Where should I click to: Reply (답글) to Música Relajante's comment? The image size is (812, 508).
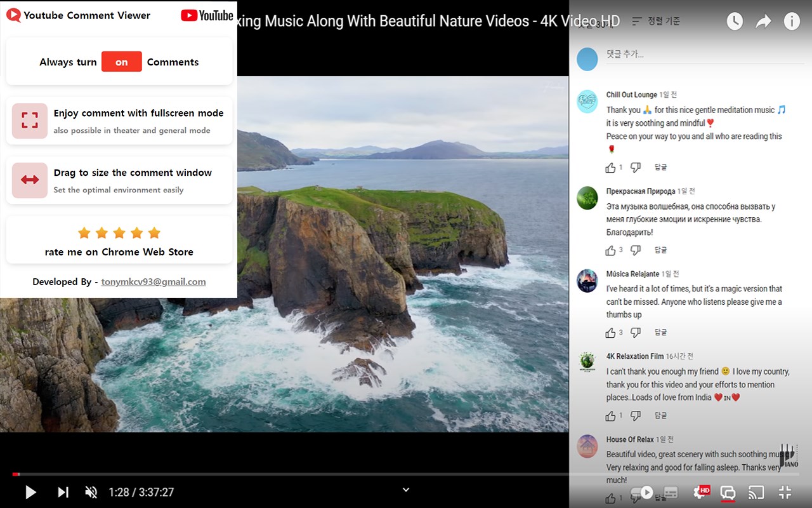point(660,332)
